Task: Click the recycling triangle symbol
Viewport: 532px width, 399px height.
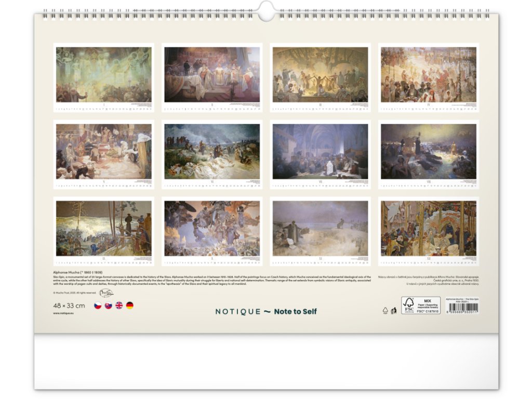Action: (385, 311)
